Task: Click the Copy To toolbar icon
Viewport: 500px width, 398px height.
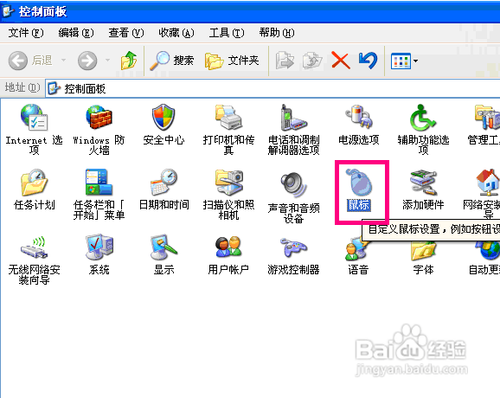Action: (x=312, y=61)
